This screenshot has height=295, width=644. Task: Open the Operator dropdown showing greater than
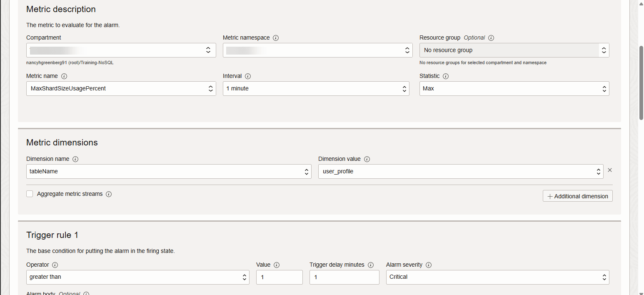point(137,277)
